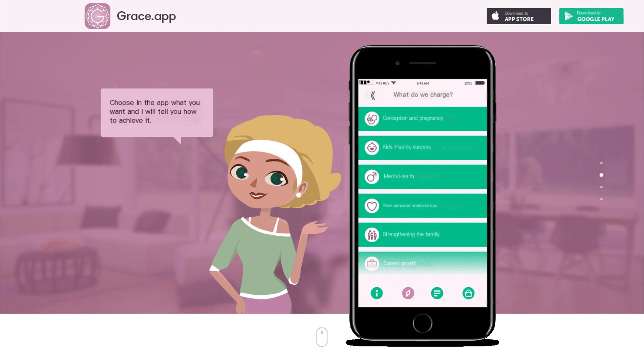
Task: Click Download to Google Play button
Action: 592,16
